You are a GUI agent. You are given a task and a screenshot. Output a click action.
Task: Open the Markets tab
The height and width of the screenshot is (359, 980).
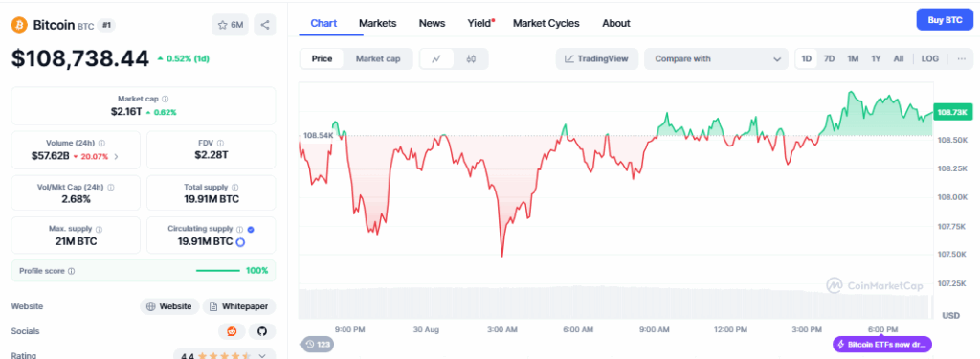point(377,23)
